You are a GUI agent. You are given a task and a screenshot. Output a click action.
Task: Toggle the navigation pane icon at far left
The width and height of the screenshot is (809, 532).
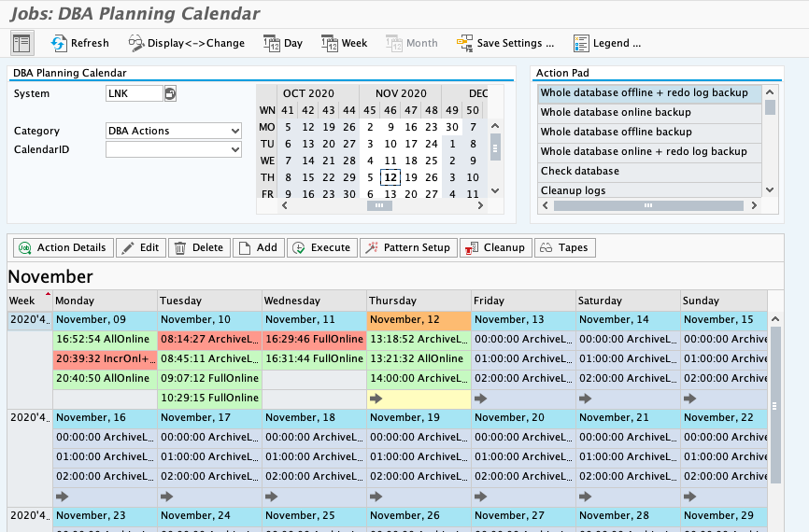21,43
